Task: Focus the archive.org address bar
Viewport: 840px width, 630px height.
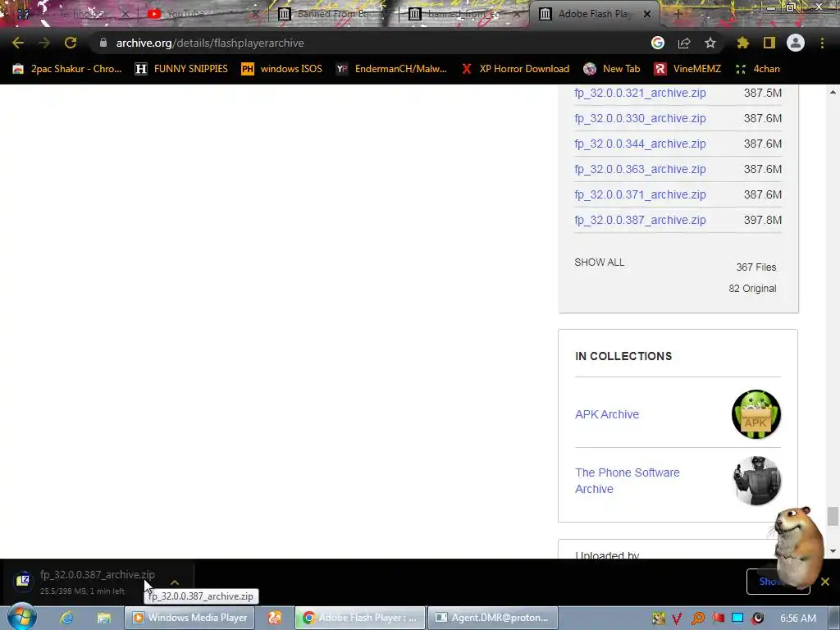Action: 370,43
